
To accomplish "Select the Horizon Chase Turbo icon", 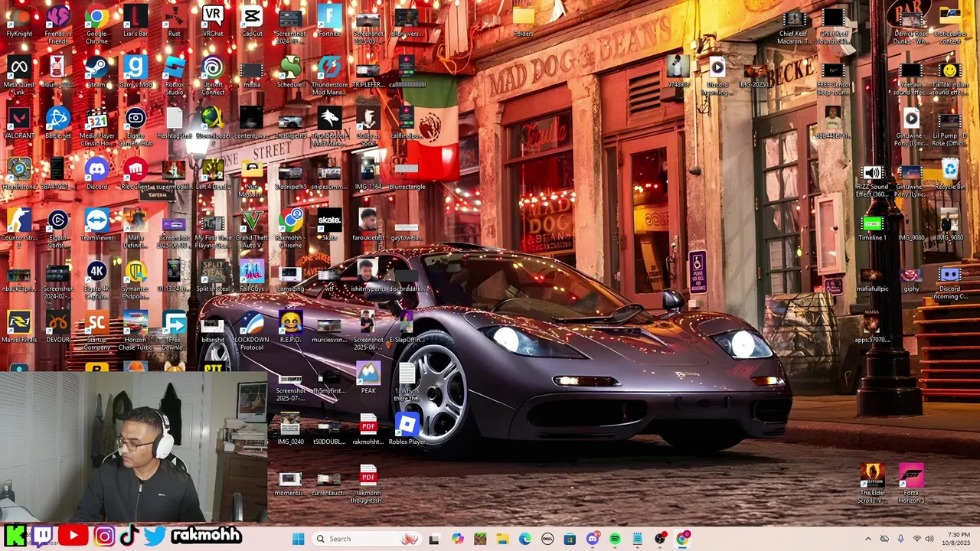I will [x=136, y=331].
